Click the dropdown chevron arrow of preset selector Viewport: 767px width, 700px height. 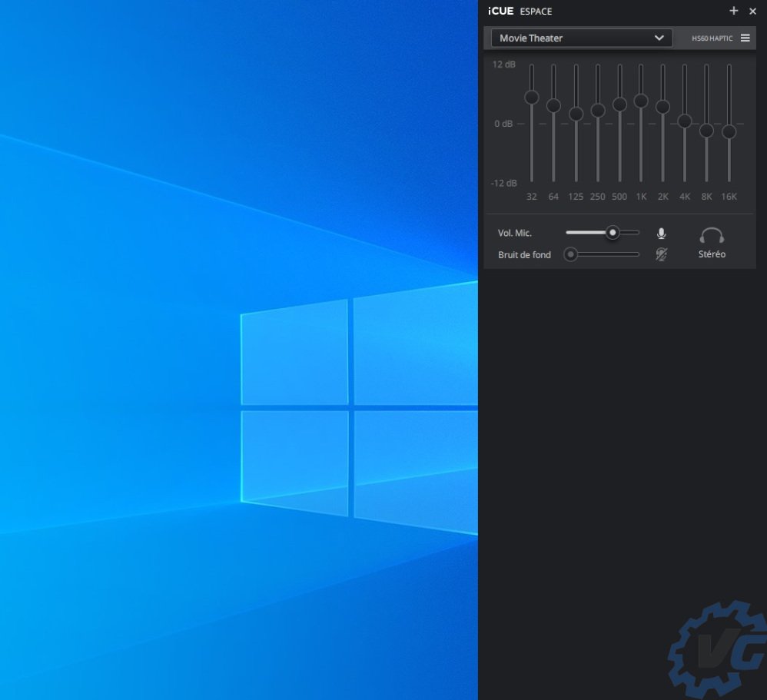[659, 38]
